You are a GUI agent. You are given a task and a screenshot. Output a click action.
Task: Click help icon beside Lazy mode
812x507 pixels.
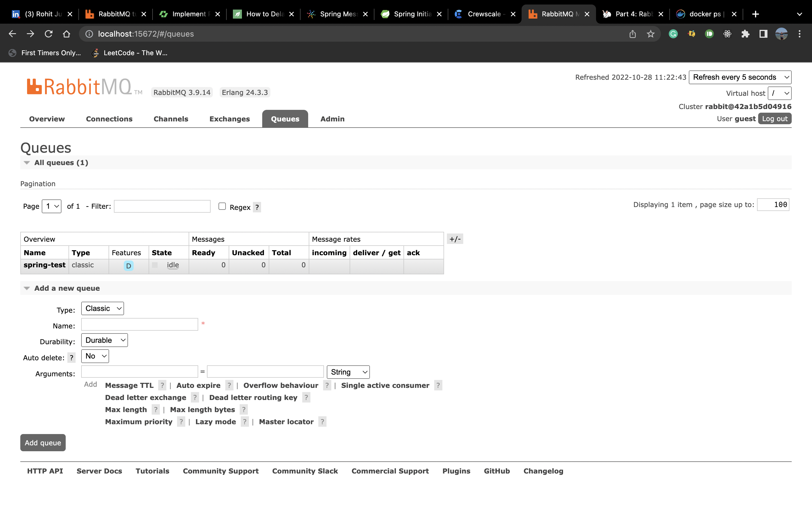pyautogui.click(x=245, y=421)
